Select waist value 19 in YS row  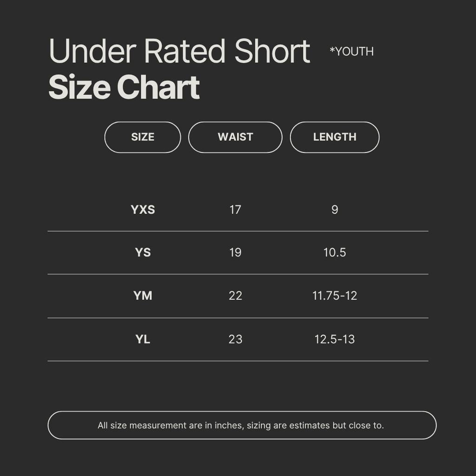(x=235, y=252)
